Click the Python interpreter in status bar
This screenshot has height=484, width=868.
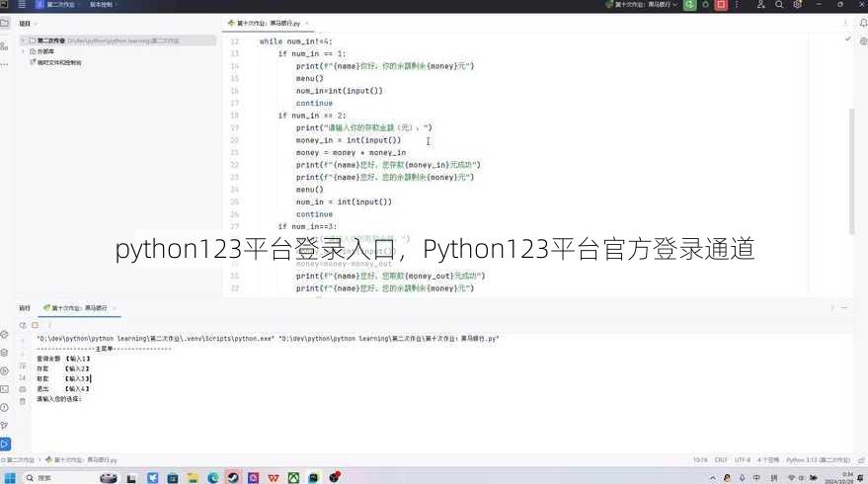pyautogui.click(x=818, y=459)
